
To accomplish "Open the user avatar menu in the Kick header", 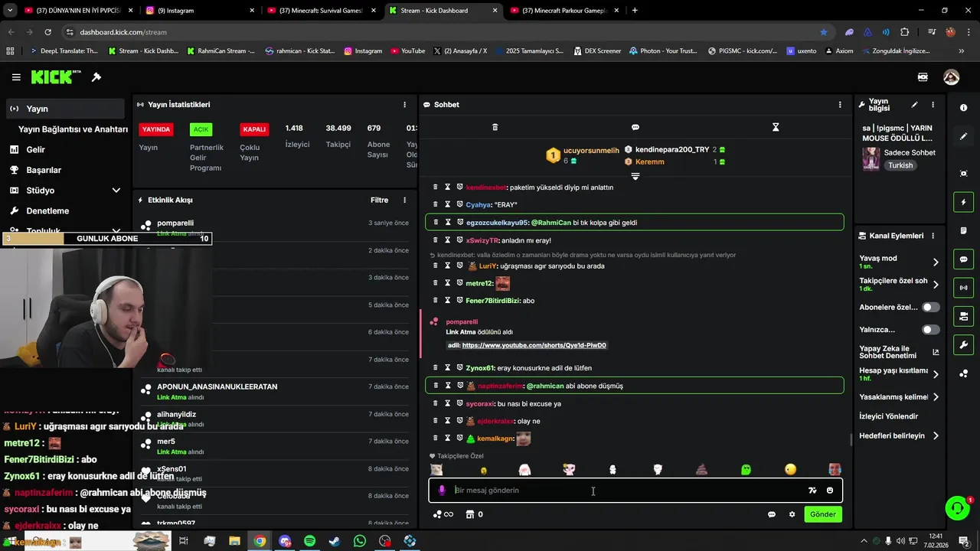I will pos(951,77).
